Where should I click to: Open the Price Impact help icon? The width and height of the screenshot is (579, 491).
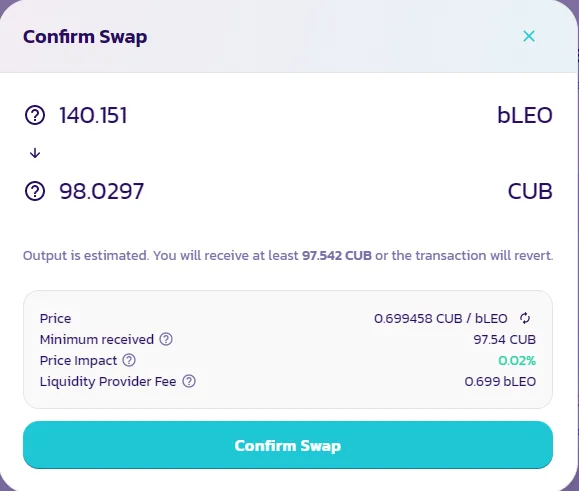(129, 360)
